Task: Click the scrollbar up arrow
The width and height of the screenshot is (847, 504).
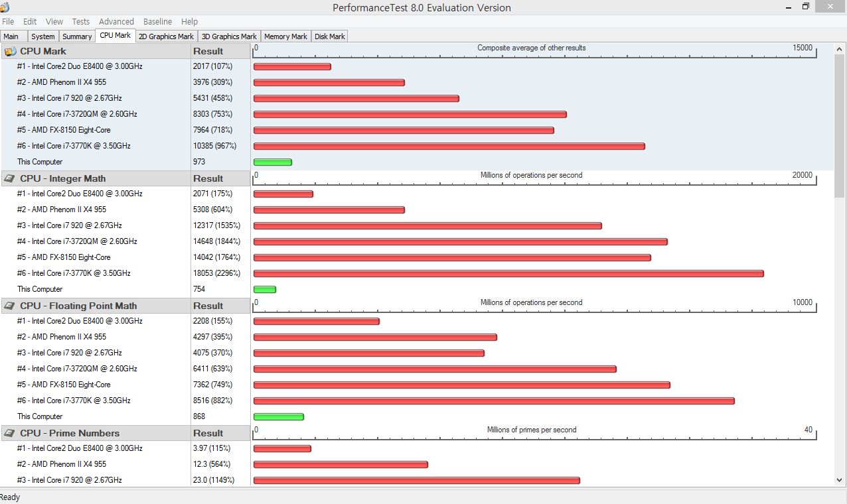Action: (841, 48)
